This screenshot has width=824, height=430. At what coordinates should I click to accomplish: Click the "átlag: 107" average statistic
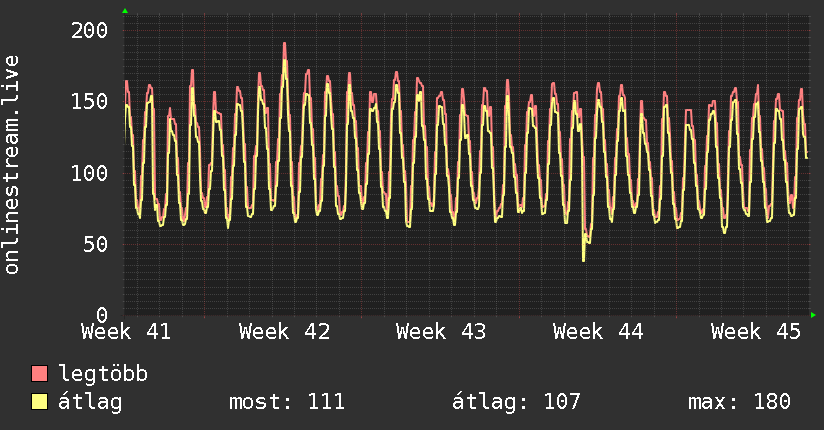pos(516,402)
